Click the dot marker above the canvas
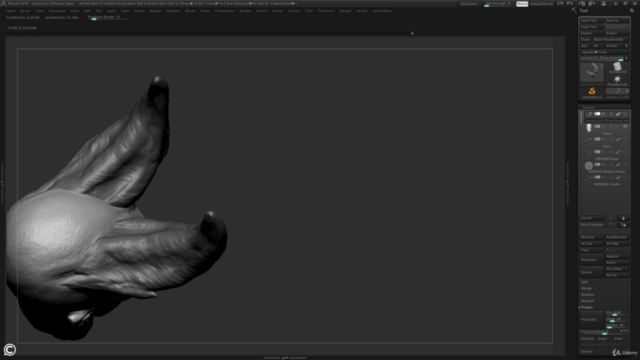The width and height of the screenshot is (640, 360). coord(412,33)
